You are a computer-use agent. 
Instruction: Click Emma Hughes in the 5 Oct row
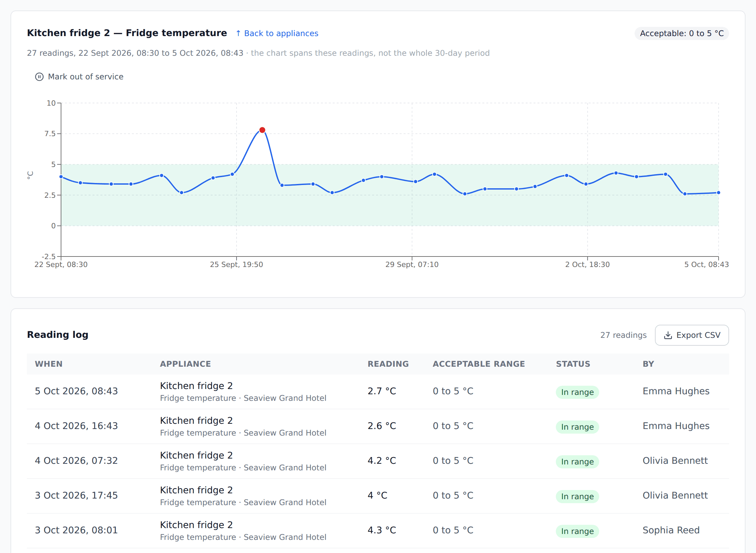point(676,391)
